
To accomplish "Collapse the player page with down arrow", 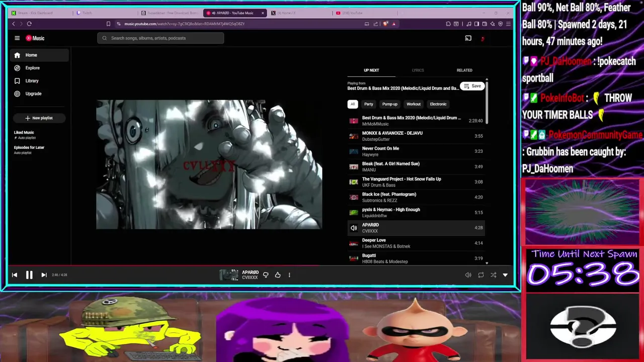I will click(x=505, y=275).
